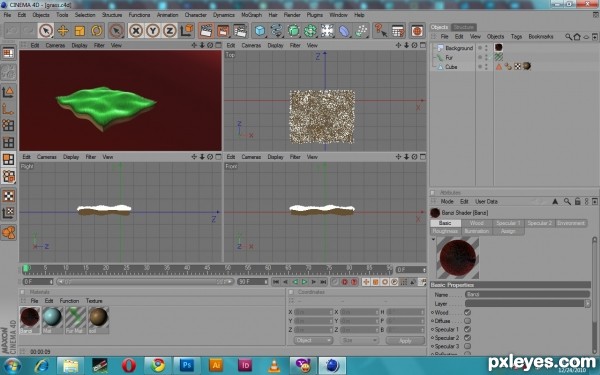Image resolution: width=600 pixels, height=375 pixels.
Task: Toggle Z axis lock
Action: (169, 31)
